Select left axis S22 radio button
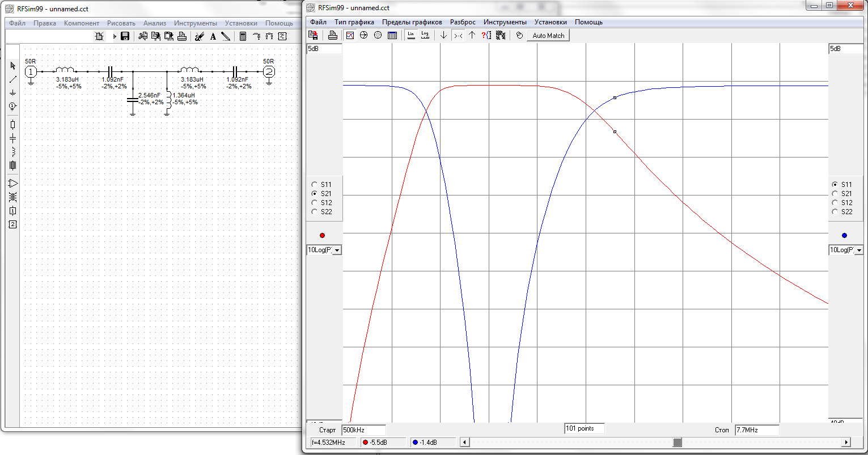The image size is (868, 455). point(315,212)
